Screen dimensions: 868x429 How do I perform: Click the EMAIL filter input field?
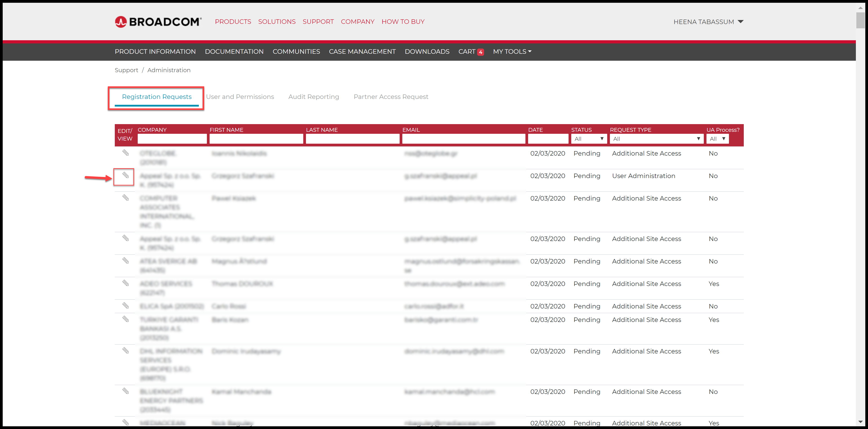tap(463, 139)
